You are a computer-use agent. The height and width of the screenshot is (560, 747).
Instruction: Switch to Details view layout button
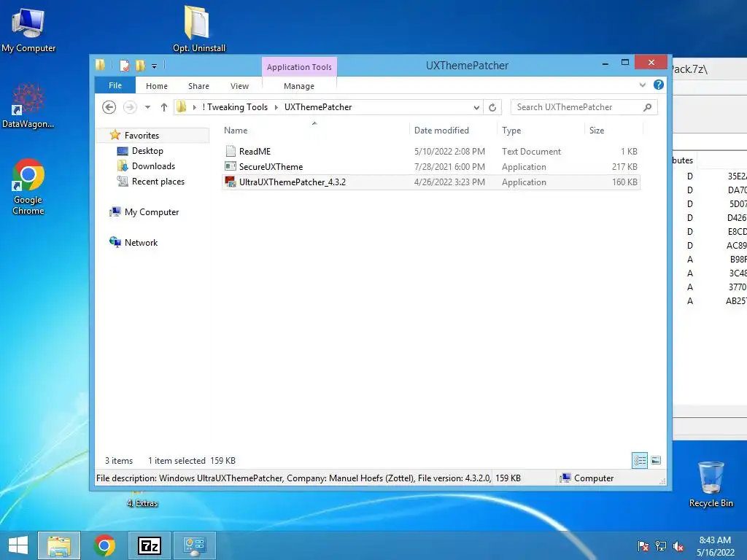tap(639, 461)
